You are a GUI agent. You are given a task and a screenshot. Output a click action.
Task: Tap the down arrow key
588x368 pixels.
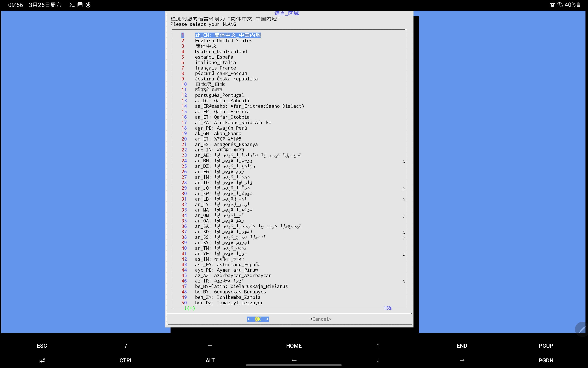[378, 360]
